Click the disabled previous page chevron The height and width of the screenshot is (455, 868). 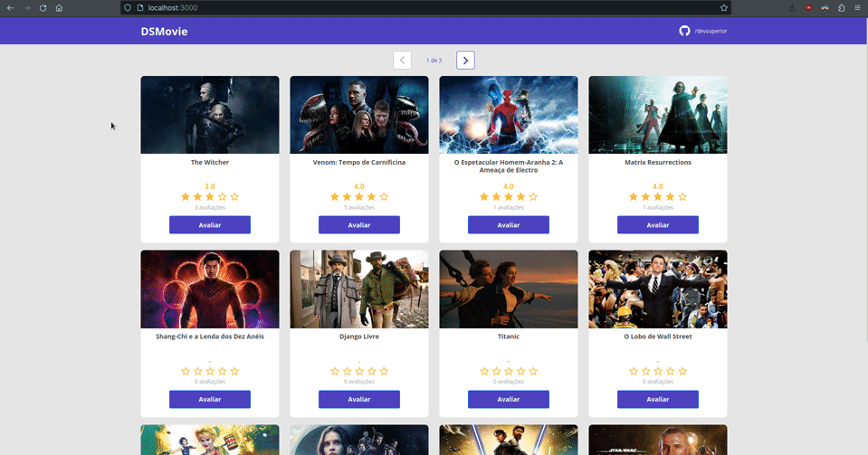[403, 61]
